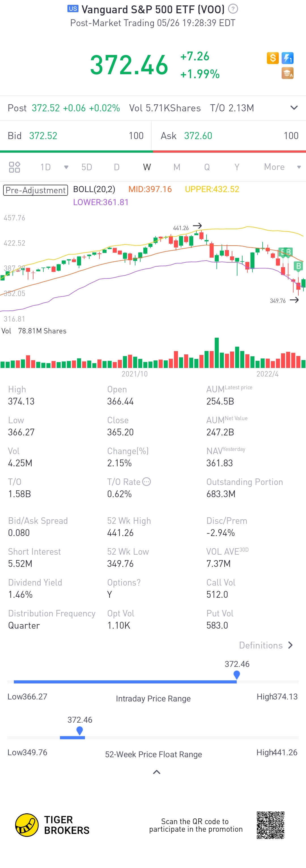Tap the orange dollar sign badge icon

click(273, 58)
